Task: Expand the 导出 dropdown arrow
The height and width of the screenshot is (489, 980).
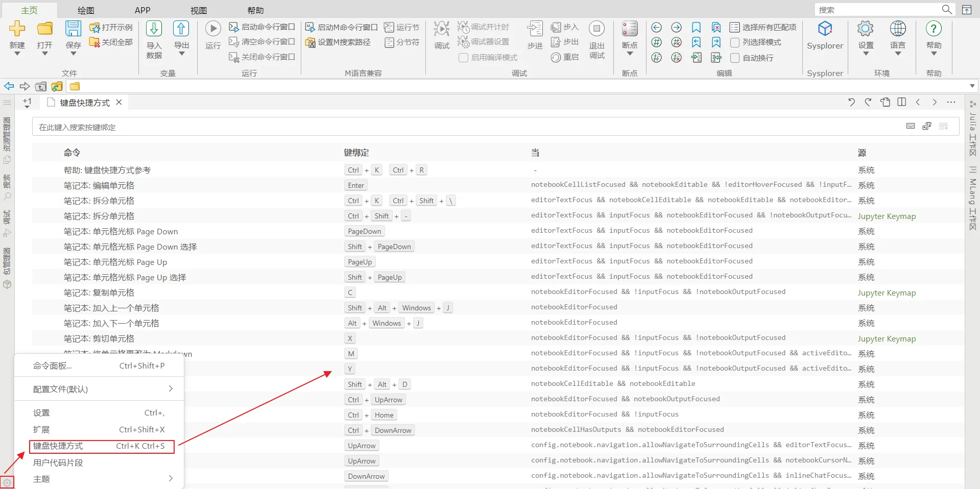Action: tap(181, 54)
